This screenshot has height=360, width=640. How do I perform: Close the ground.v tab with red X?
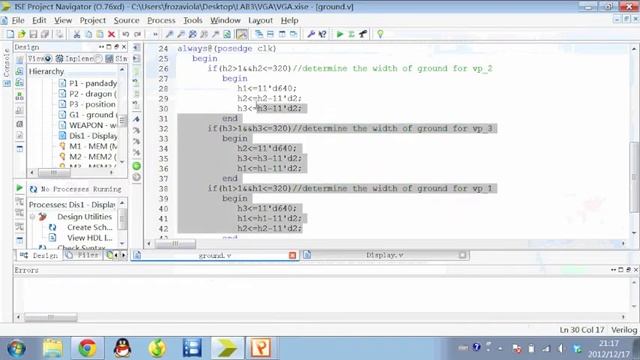pyautogui.click(x=292, y=255)
